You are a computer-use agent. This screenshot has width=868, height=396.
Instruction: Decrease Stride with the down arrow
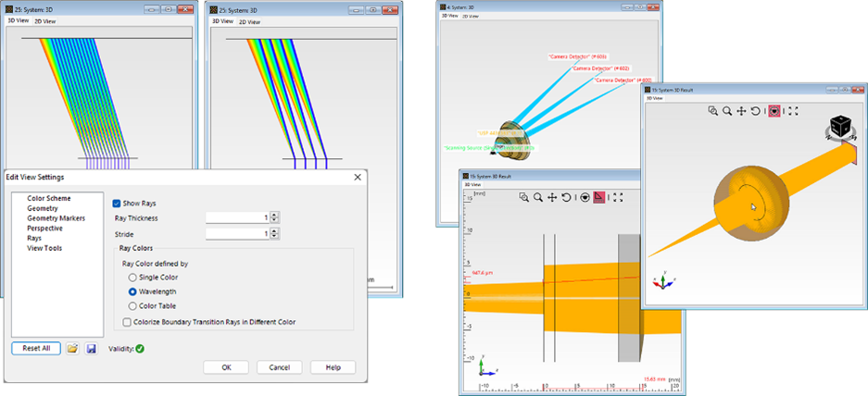pos(274,237)
